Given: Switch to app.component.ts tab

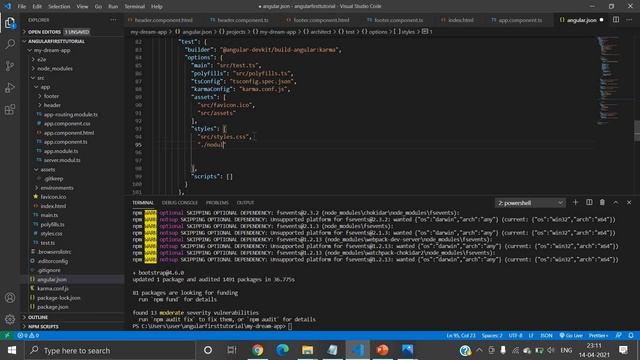Looking at the screenshot, I should pyautogui.click(x=517, y=20).
